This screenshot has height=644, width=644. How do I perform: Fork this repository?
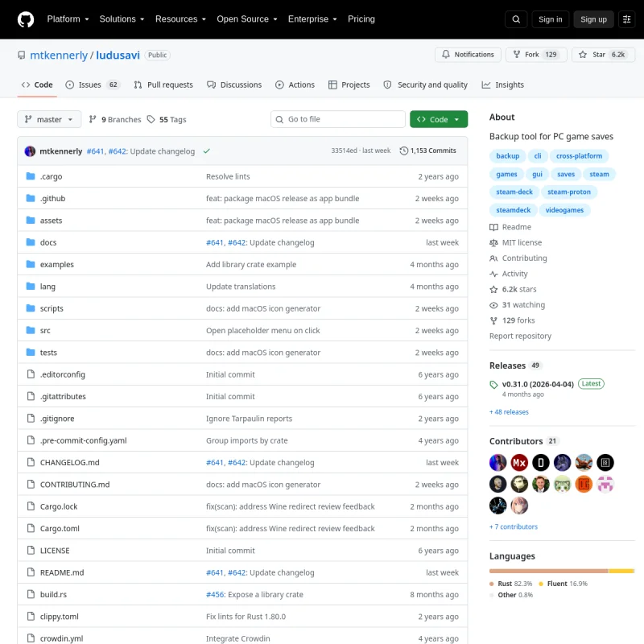(x=536, y=55)
